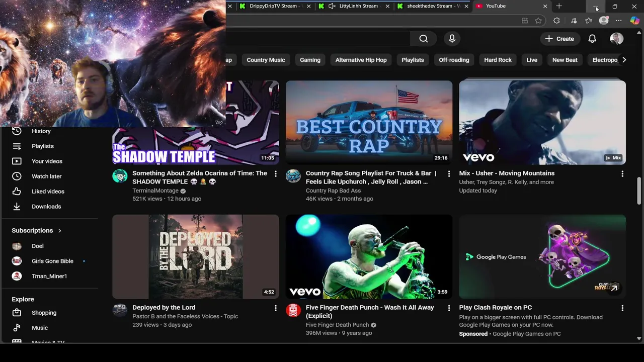
Task: Open browser extensions puzzle icon
Action: (x=556, y=21)
